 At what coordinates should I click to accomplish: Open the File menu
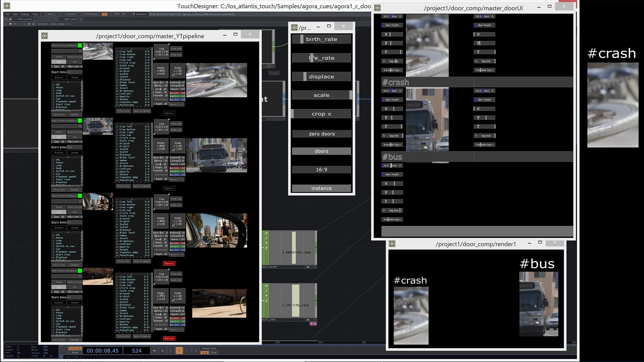(x=7, y=14)
